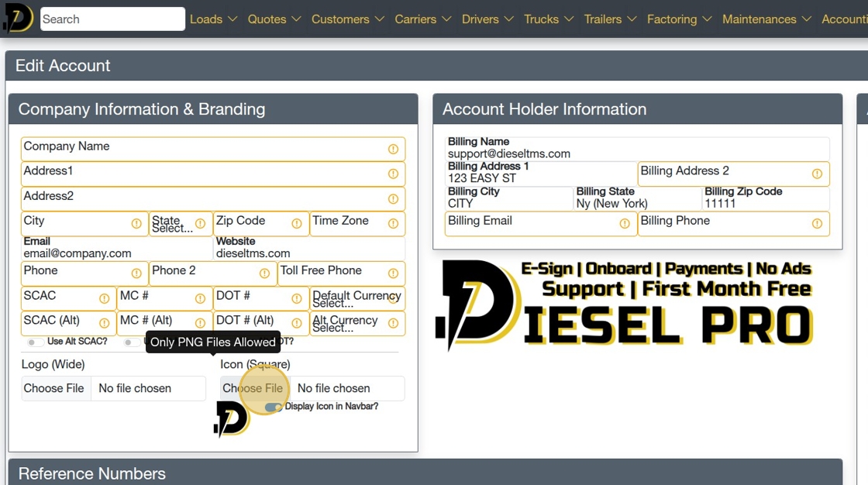Click the warning icon in City field
Viewport: 868px width, 485px height.
pyautogui.click(x=136, y=224)
